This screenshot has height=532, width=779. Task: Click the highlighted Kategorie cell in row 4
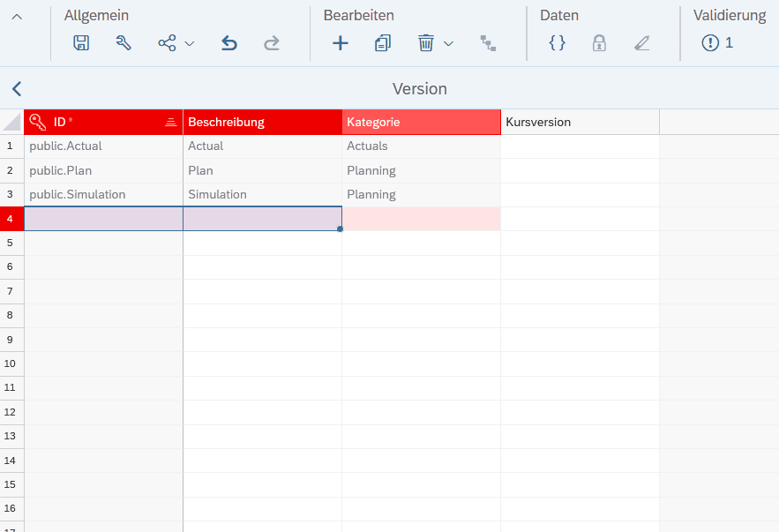[421, 219]
